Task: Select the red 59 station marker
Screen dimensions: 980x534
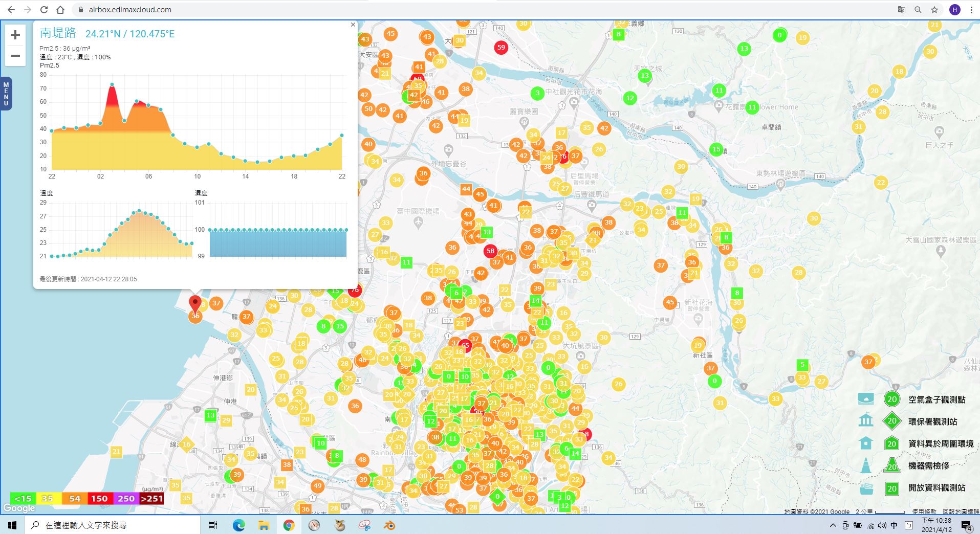Action: (x=501, y=48)
